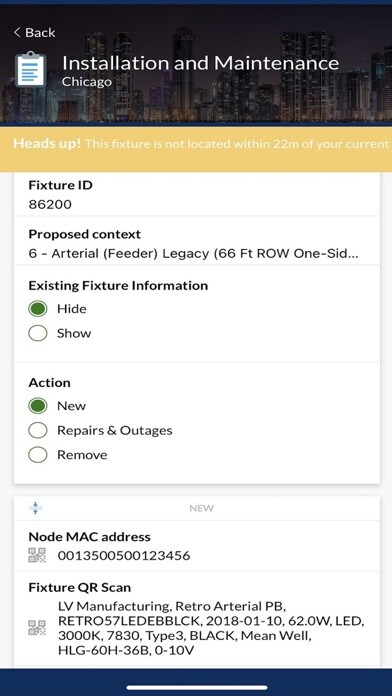This screenshot has height=696, width=392.
Task: Tap the QR code icon for Node MAC address
Action: [37, 555]
